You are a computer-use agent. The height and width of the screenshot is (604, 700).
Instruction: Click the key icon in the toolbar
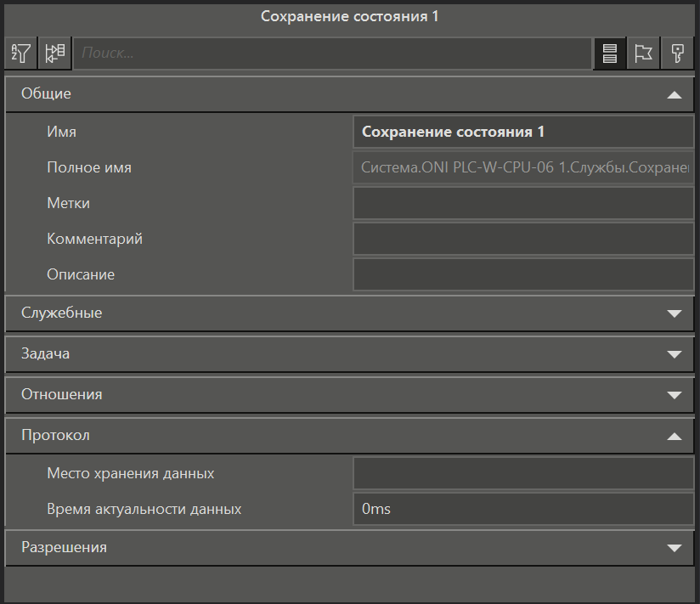click(x=677, y=54)
